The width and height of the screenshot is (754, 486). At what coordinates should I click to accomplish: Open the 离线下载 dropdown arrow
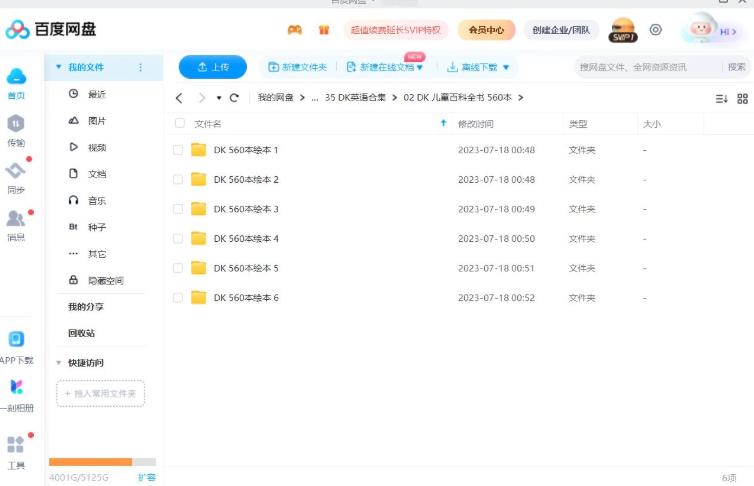pyautogui.click(x=506, y=67)
